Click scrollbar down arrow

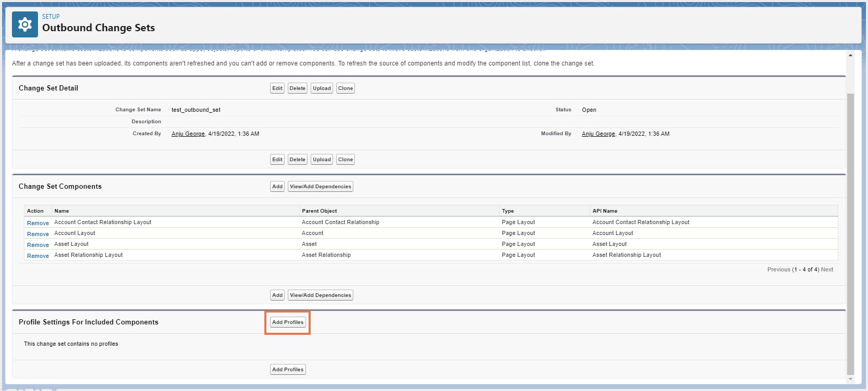(850, 379)
